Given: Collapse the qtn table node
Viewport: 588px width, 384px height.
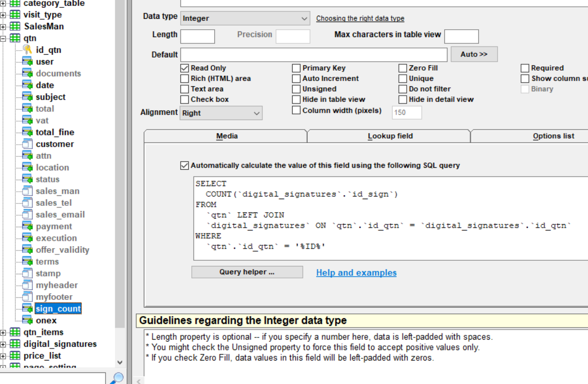Looking at the screenshot, I should (x=3, y=38).
